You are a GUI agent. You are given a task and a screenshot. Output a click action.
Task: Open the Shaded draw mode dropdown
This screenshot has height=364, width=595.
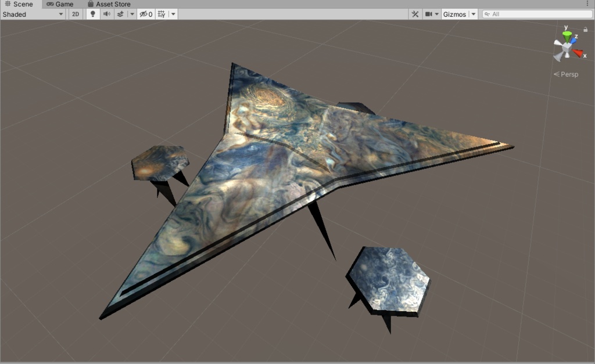[33, 14]
